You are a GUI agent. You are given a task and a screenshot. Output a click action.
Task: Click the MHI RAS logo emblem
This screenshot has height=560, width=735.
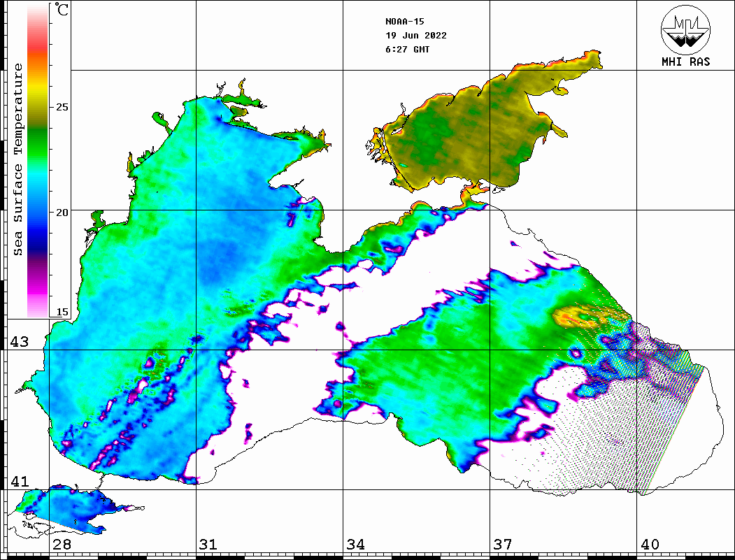[685, 29]
